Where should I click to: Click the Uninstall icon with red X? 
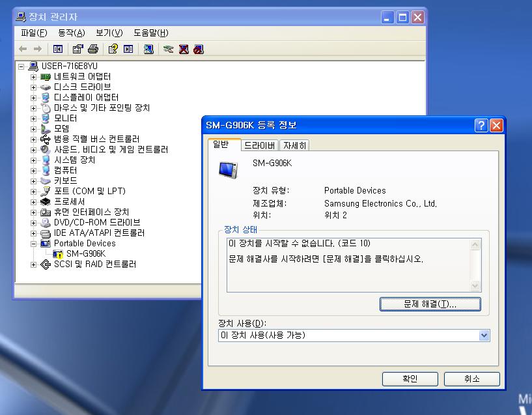(184, 50)
